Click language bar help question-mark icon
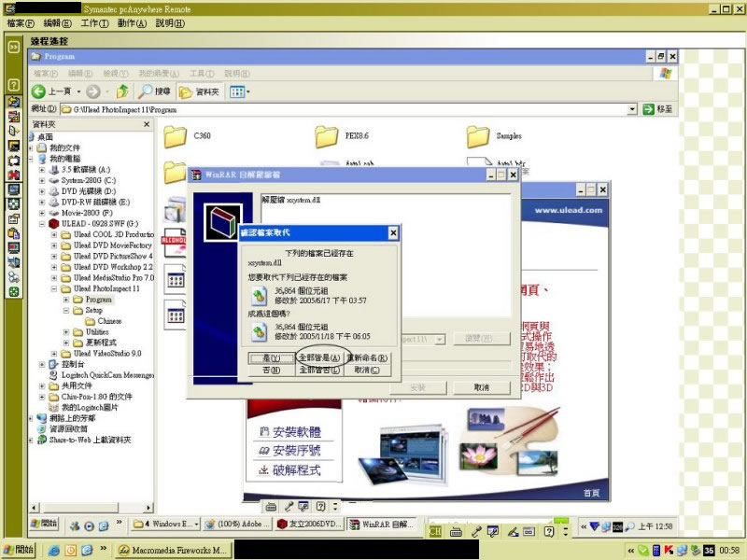Screen dimensions: 747x560 (x=549, y=531)
